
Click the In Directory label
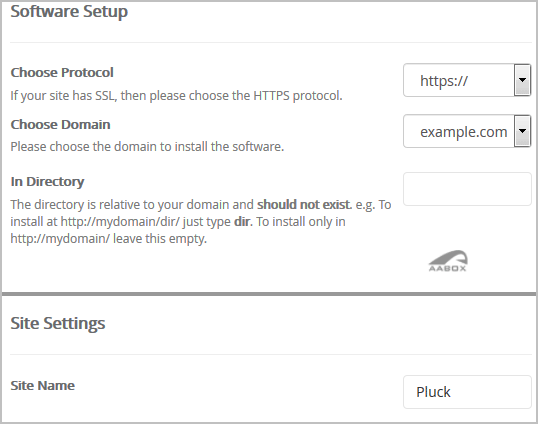tap(47, 181)
